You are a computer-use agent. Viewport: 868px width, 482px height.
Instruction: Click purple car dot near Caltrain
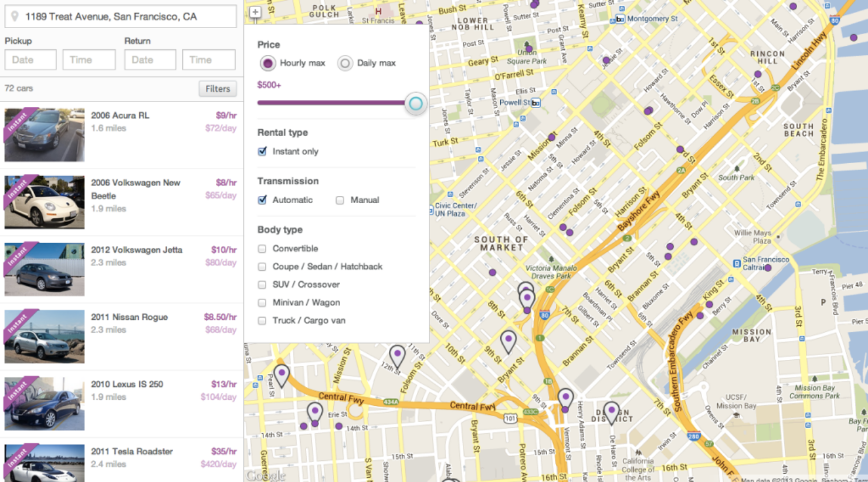pyautogui.click(x=768, y=268)
